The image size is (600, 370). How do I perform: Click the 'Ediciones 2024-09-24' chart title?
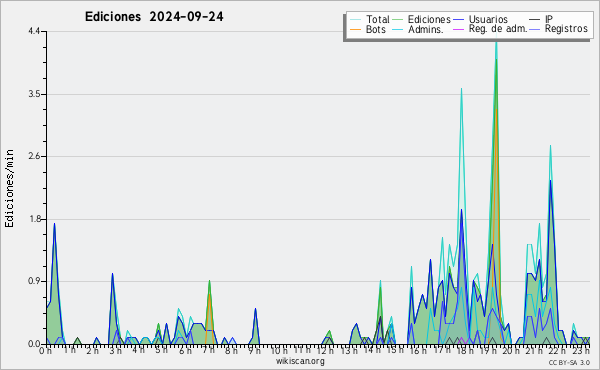coord(154,17)
